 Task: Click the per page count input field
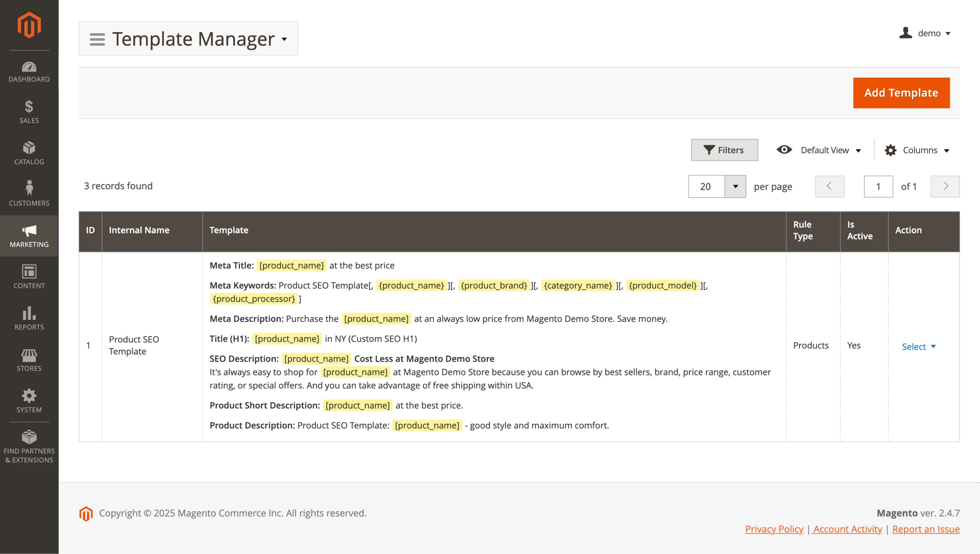point(707,186)
